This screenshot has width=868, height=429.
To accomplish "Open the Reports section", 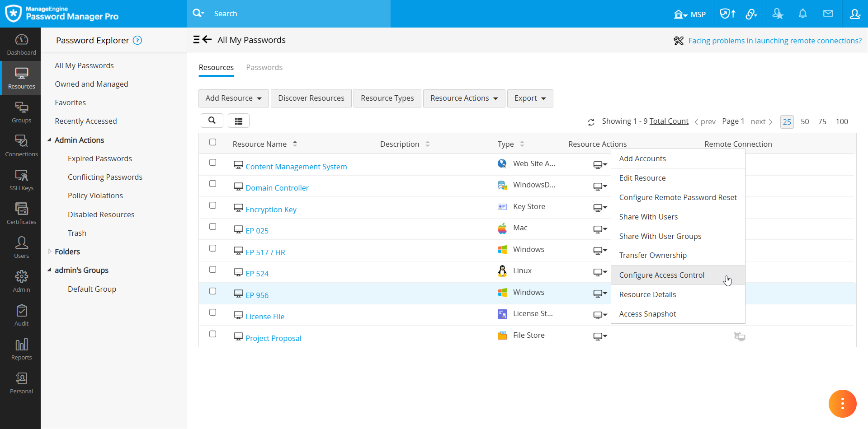I will 21,349.
